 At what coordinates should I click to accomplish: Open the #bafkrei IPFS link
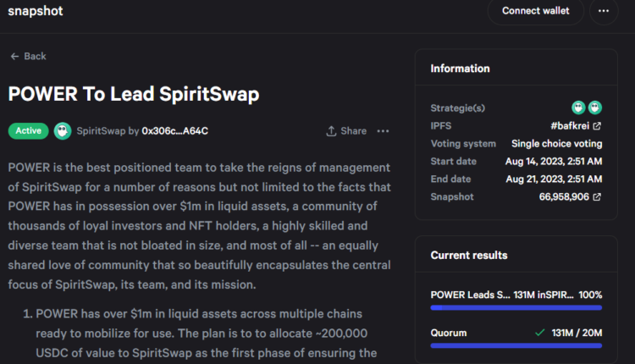click(x=569, y=126)
